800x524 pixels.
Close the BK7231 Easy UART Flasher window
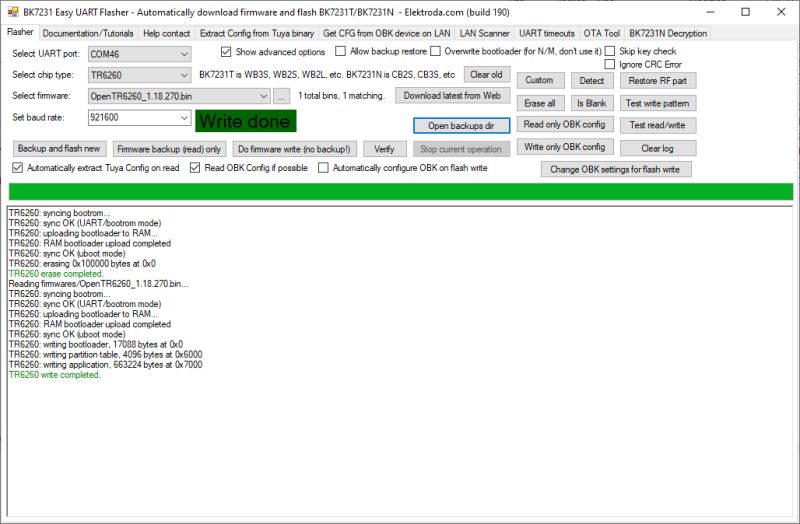pos(781,12)
